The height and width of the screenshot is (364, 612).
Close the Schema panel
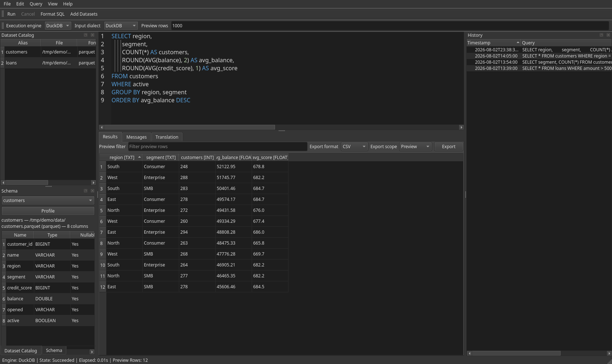coord(93,191)
